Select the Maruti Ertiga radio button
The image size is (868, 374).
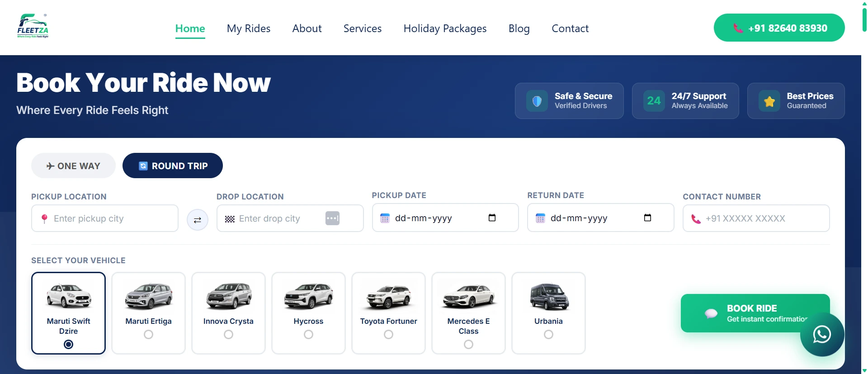pyautogui.click(x=148, y=335)
